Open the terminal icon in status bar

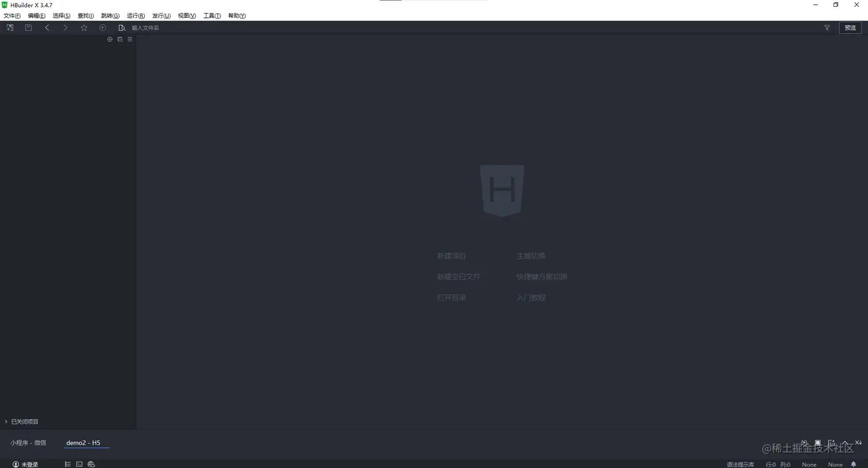[x=79, y=465]
